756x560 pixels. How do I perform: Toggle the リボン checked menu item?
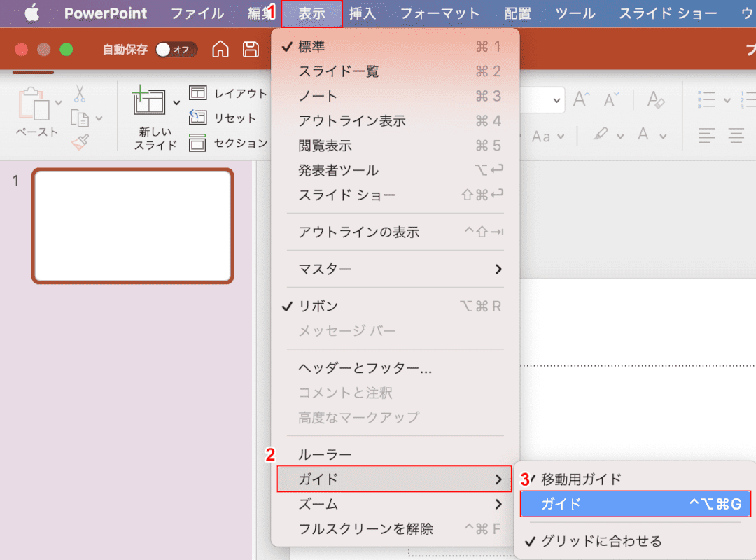(x=395, y=307)
